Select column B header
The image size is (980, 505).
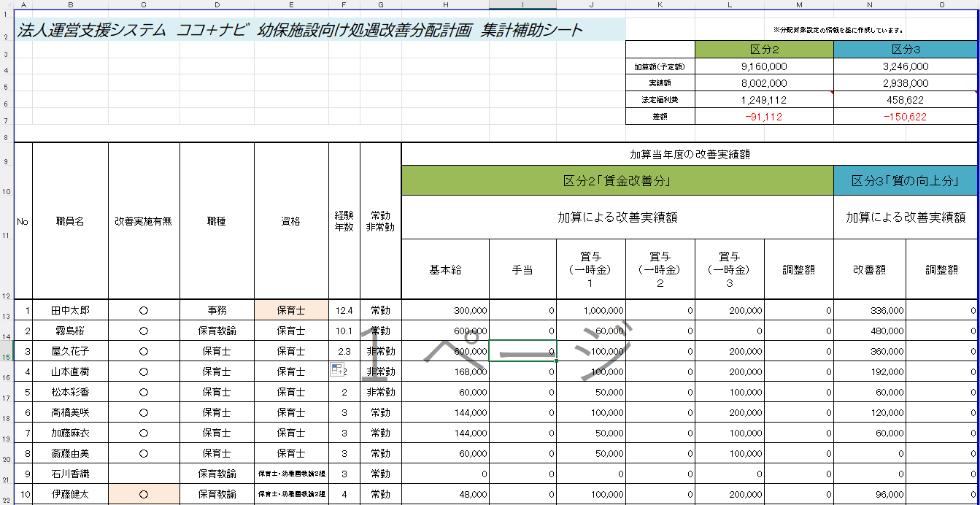pos(70,4)
